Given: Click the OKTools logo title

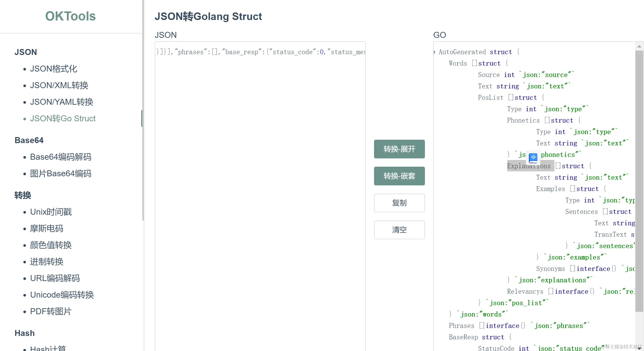Looking at the screenshot, I should coord(70,16).
